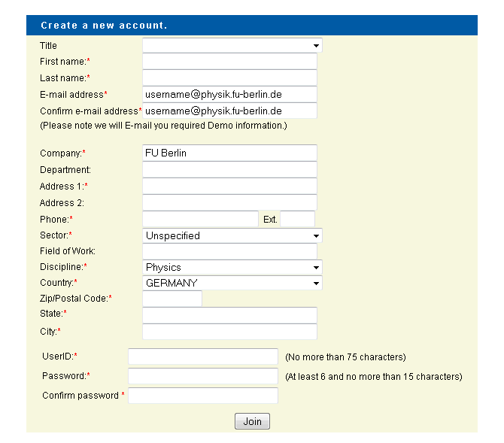The image size is (504, 443).
Task: Open the Discipline dropdown set to Physics
Action: pyautogui.click(x=232, y=267)
